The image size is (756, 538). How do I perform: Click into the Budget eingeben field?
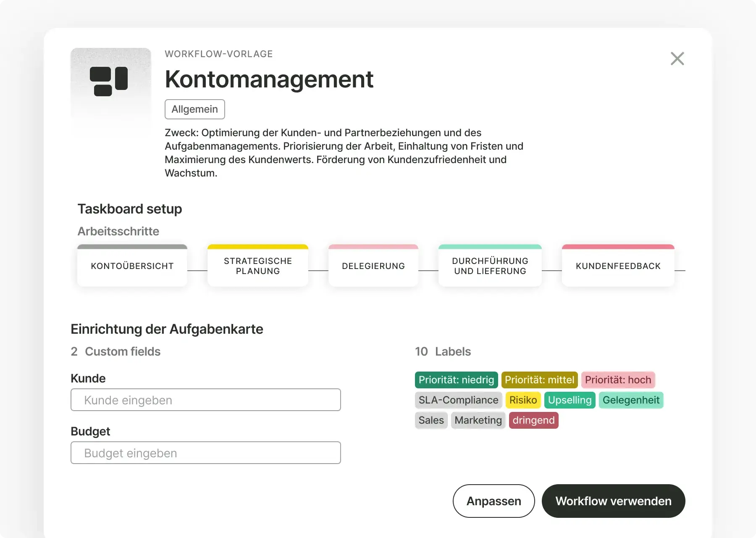(x=205, y=453)
